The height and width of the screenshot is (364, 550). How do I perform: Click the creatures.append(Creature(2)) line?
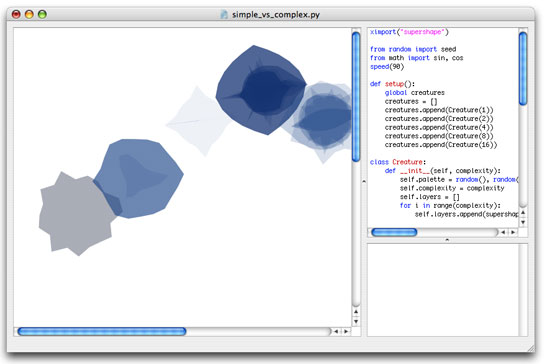tap(439, 119)
